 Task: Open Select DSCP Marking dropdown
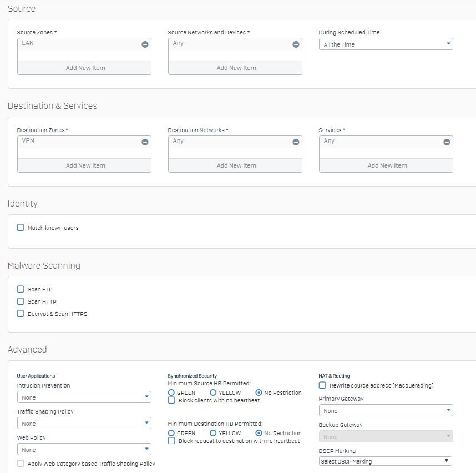(385, 461)
